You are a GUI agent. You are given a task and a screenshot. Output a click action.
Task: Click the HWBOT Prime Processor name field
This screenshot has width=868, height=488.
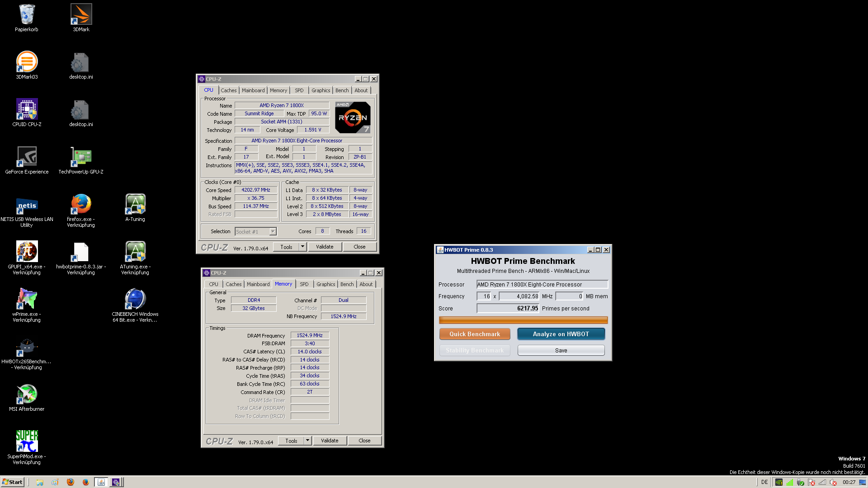[542, 284]
